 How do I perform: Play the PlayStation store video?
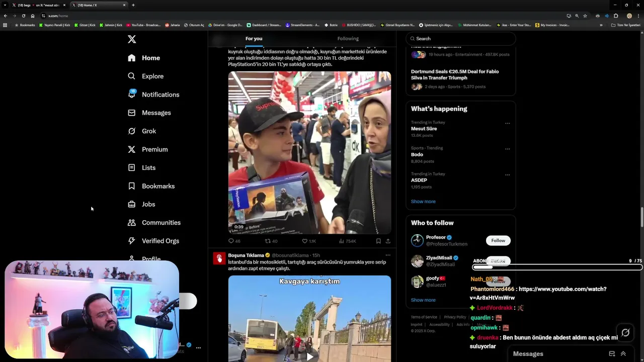tap(309, 152)
